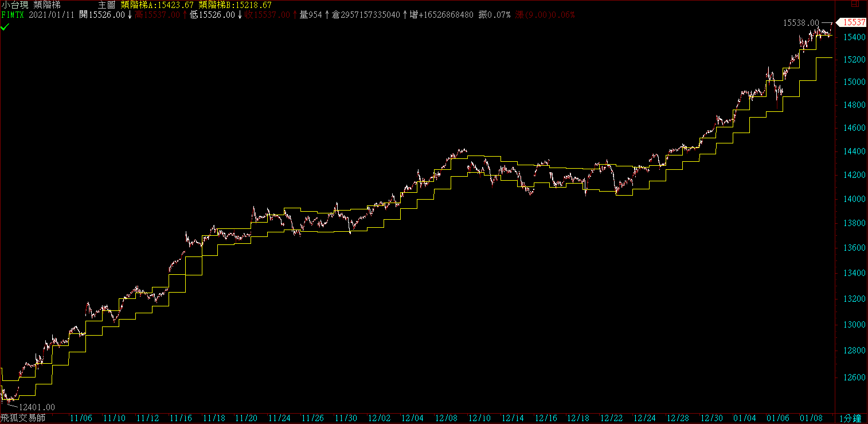Viewport: 868px width, 424px height.
Task: Click the 13000 price axis label
Action: click(854, 325)
